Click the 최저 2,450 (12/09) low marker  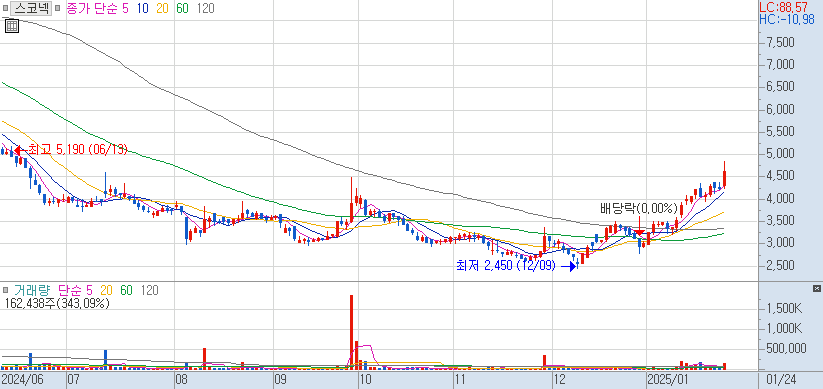517,266
